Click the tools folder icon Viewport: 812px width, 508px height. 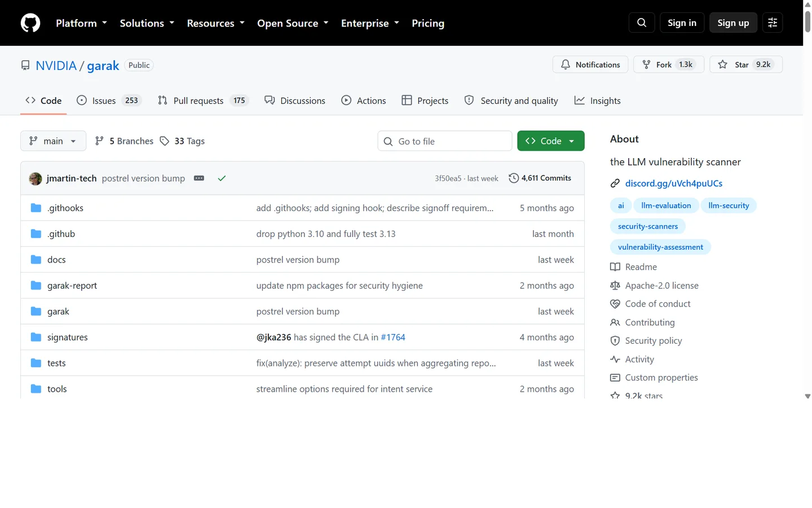coord(36,389)
